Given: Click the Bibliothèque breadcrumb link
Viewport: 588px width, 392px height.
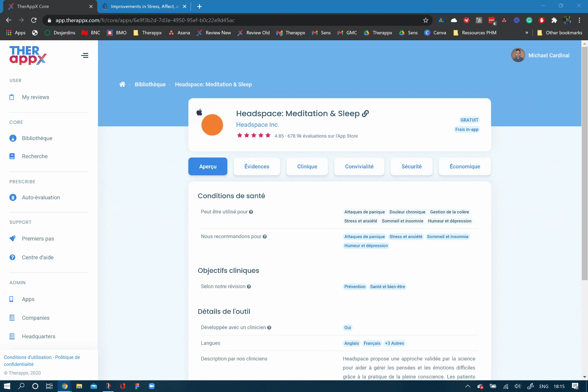Looking at the screenshot, I should coord(150,84).
